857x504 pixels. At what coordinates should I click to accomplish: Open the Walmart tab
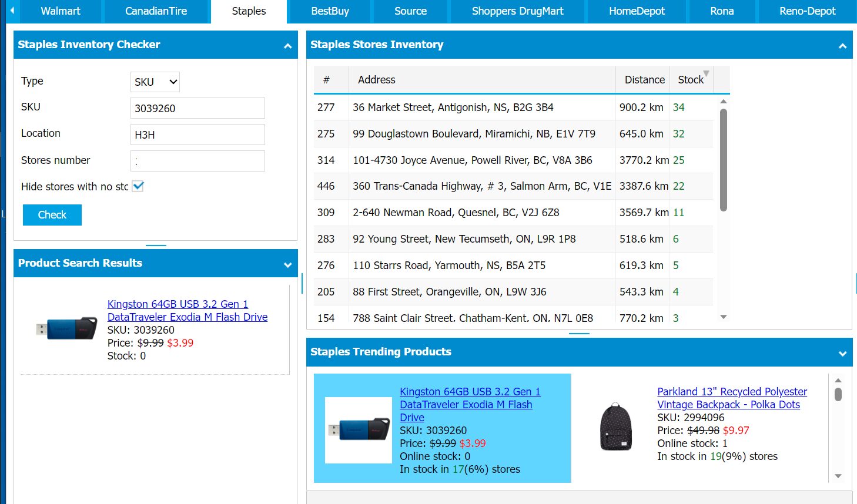61,11
